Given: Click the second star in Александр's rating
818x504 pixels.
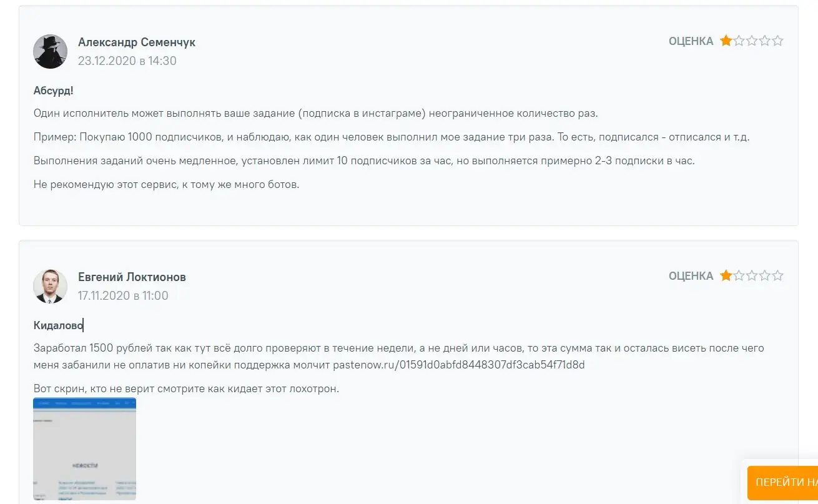Looking at the screenshot, I should [739, 41].
